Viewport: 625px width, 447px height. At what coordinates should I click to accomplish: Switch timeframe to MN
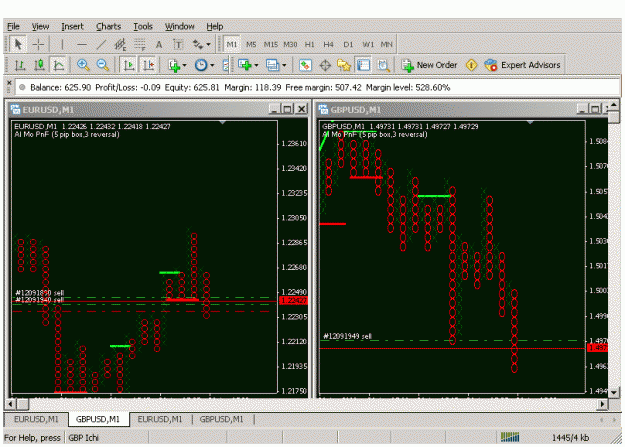click(x=386, y=44)
